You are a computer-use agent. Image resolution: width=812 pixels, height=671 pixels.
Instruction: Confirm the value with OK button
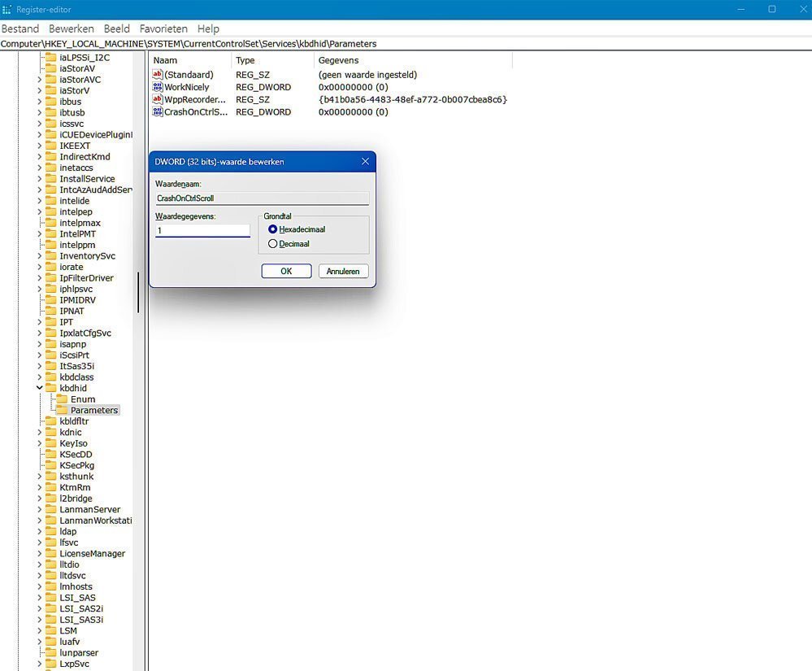(x=286, y=271)
